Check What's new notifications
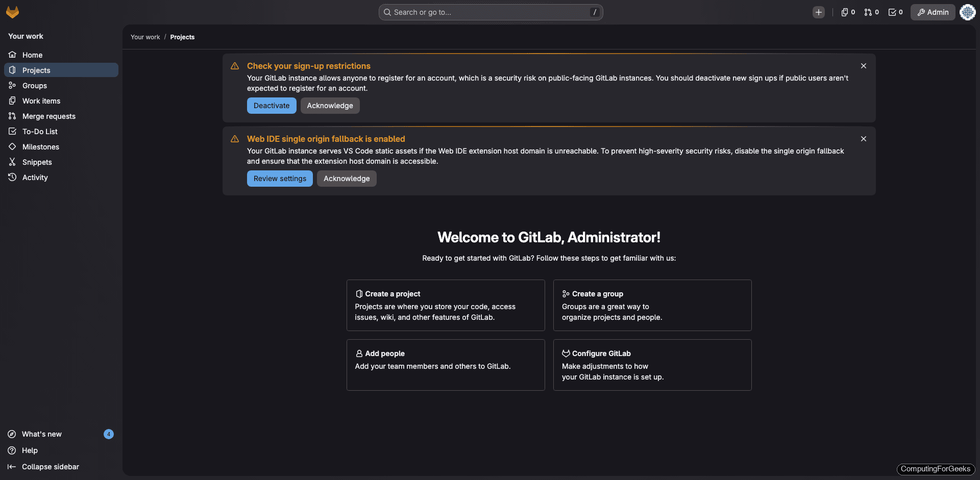This screenshot has width=980, height=480. pos(41,434)
